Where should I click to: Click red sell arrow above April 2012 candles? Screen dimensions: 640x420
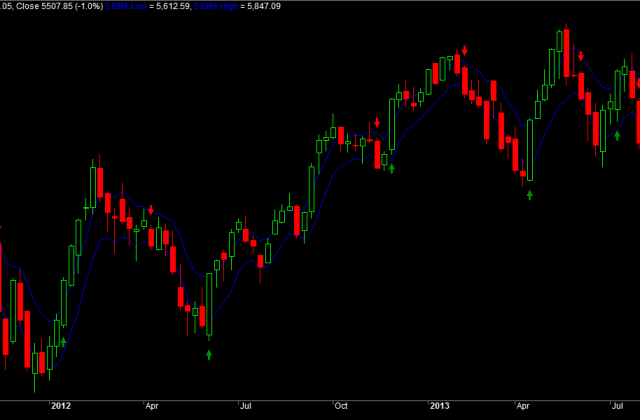pos(151,210)
